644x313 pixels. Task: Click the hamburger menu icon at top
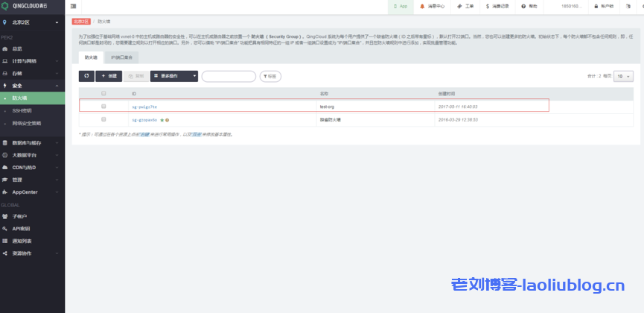(73, 6)
